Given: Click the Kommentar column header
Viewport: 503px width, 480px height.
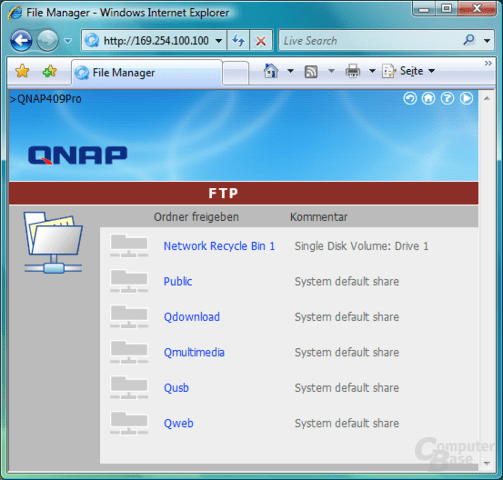Looking at the screenshot, I should click(x=319, y=217).
